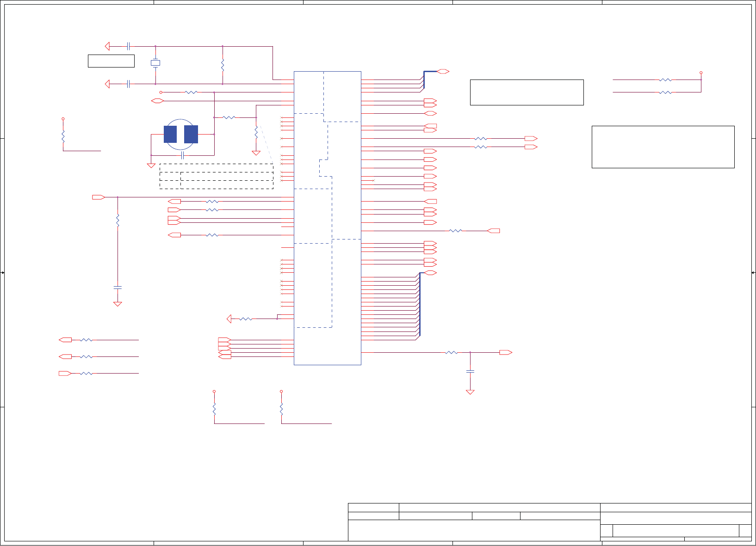Viewport: 756px width, 546px height.
Task: Select the capacitor under the circular two-pad component
Action: click(183, 155)
